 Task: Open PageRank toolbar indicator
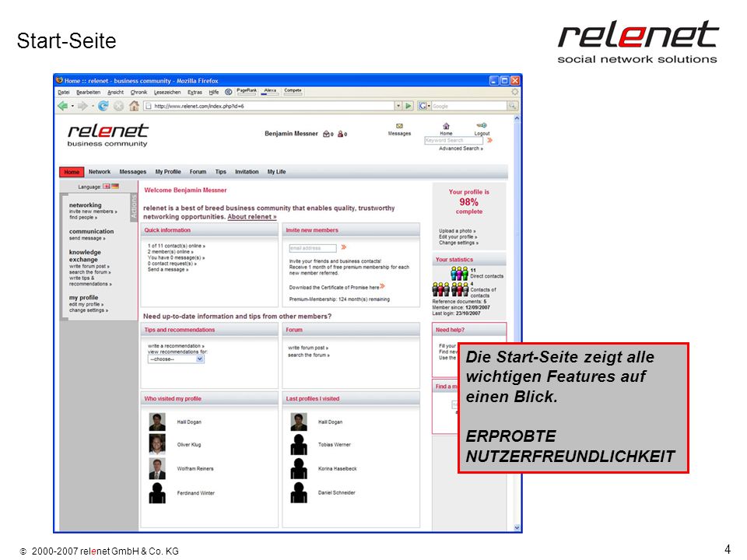[x=247, y=91]
